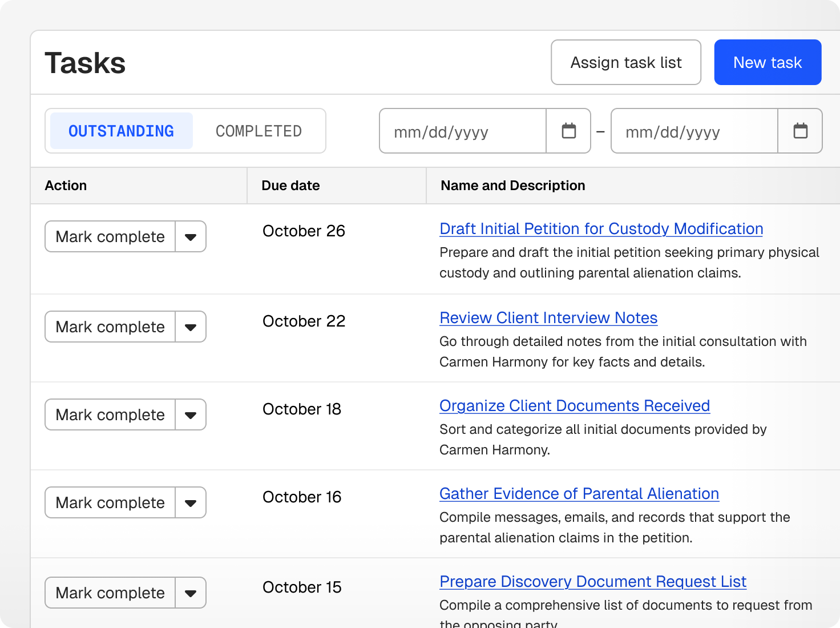
Task: Select the October 22 due date cell
Action: click(304, 321)
